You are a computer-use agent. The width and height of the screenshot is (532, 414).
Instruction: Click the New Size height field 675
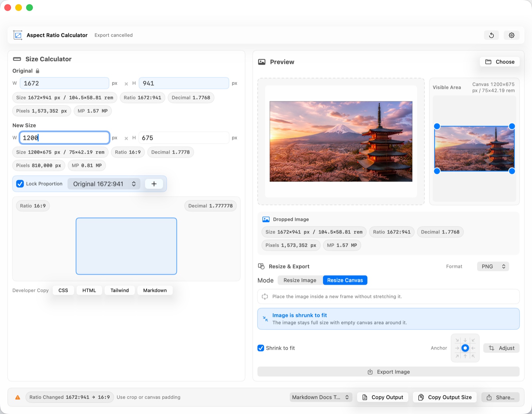pos(184,138)
